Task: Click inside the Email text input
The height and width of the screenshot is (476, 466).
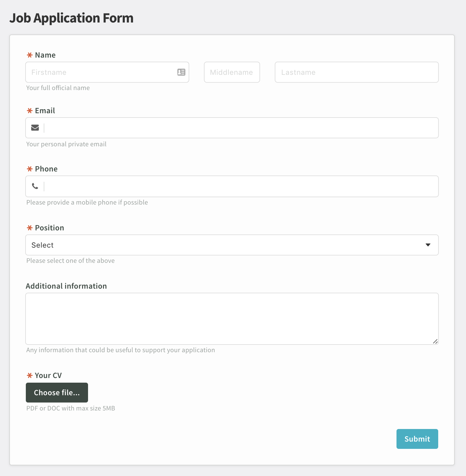Action: (x=241, y=128)
